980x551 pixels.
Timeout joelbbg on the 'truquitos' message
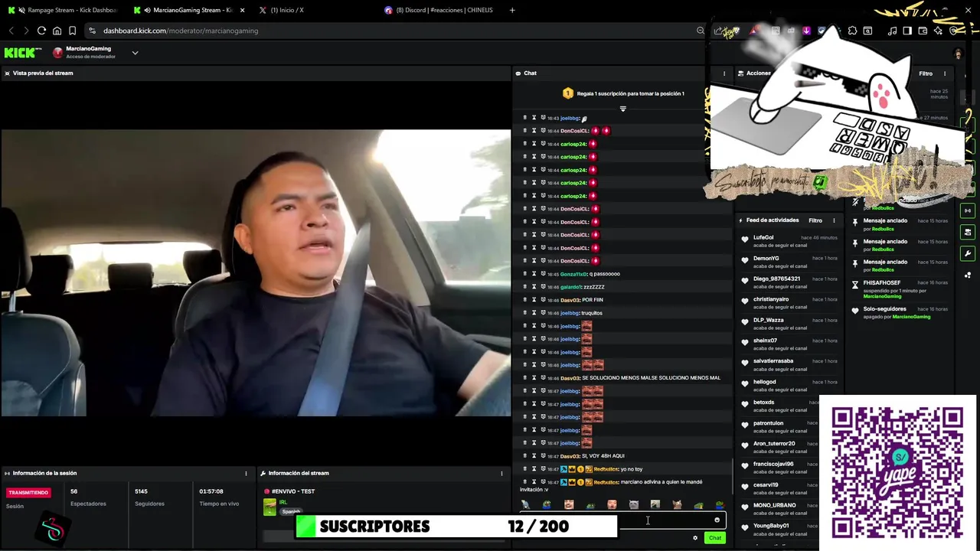click(x=534, y=313)
